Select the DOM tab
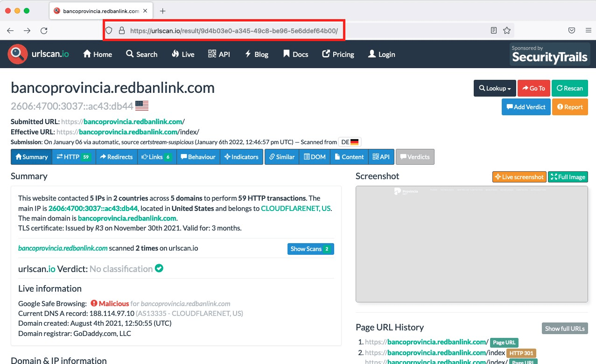Screen dimensions: 596x364 (x=314, y=157)
